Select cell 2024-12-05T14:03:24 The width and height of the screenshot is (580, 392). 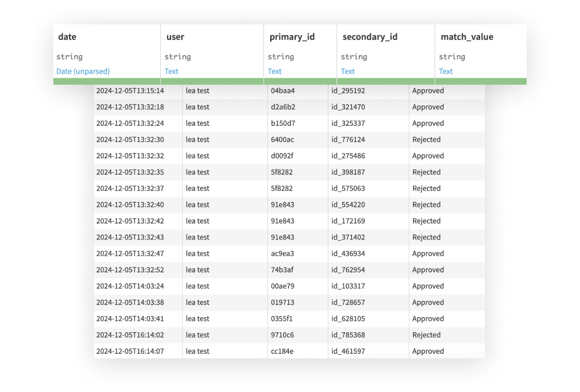pyautogui.click(x=130, y=286)
